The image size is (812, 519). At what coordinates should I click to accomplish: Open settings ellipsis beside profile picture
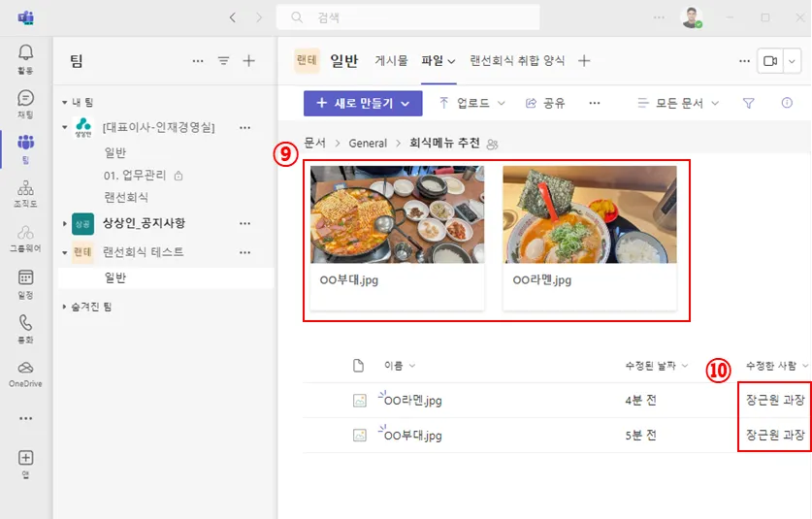coord(659,17)
